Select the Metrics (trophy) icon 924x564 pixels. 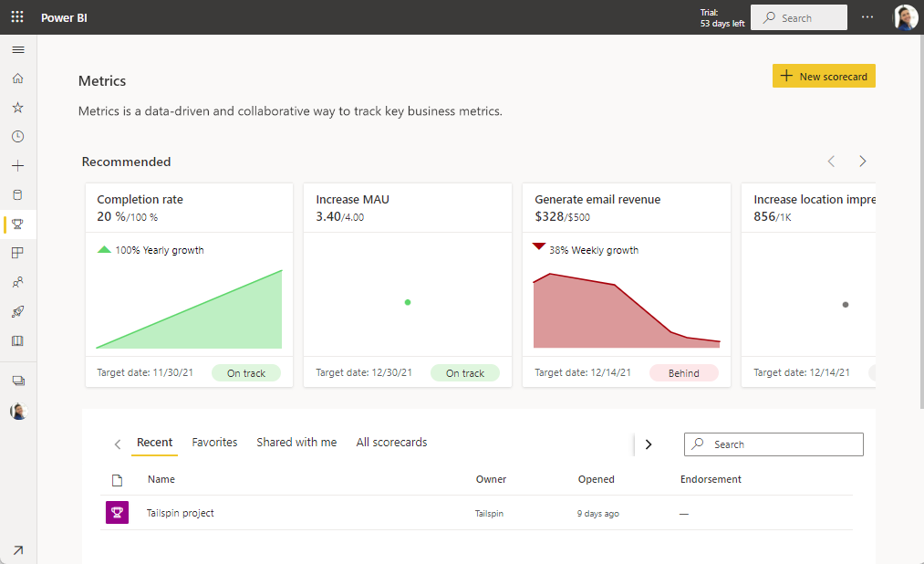pos(17,224)
